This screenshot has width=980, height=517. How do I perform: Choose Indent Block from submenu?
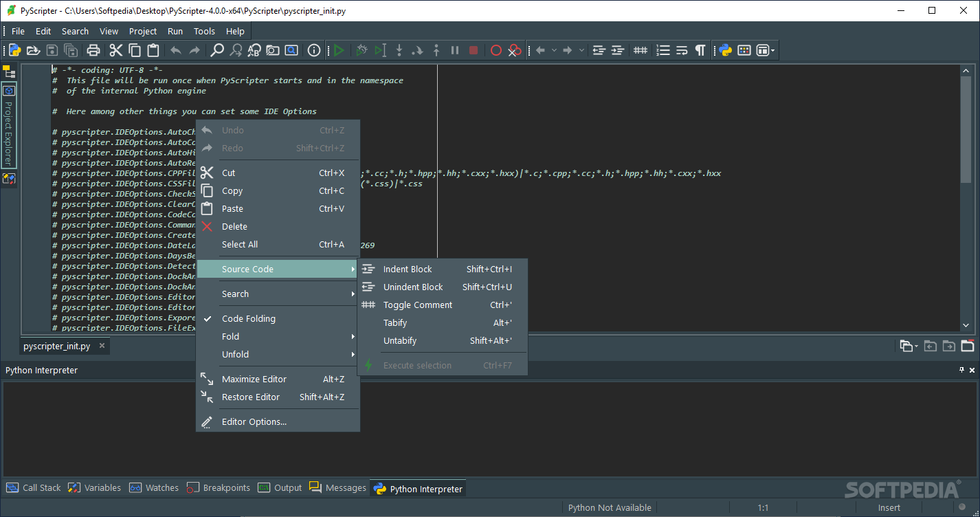tap(442, 269)
